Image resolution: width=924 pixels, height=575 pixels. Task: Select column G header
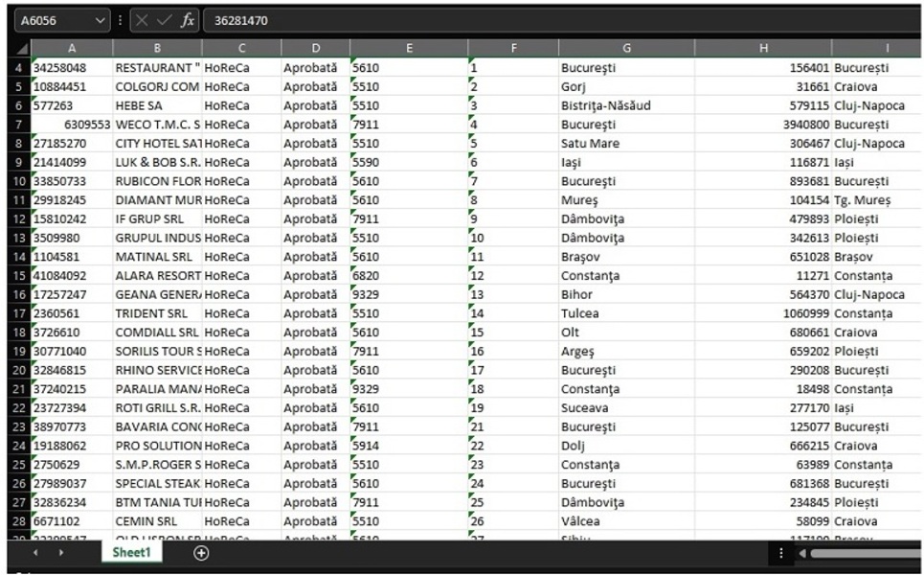(x=627, y=48)
